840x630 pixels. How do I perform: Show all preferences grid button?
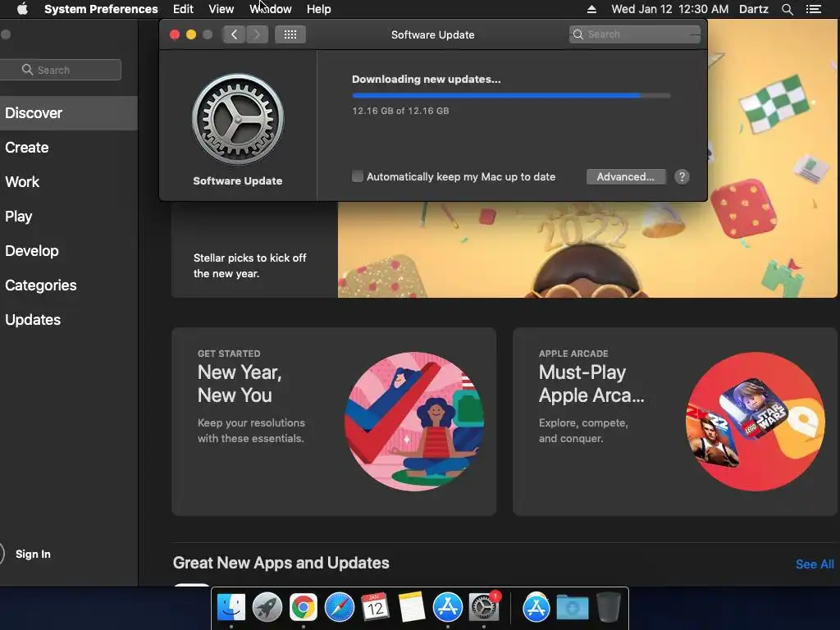coord(290,34)
